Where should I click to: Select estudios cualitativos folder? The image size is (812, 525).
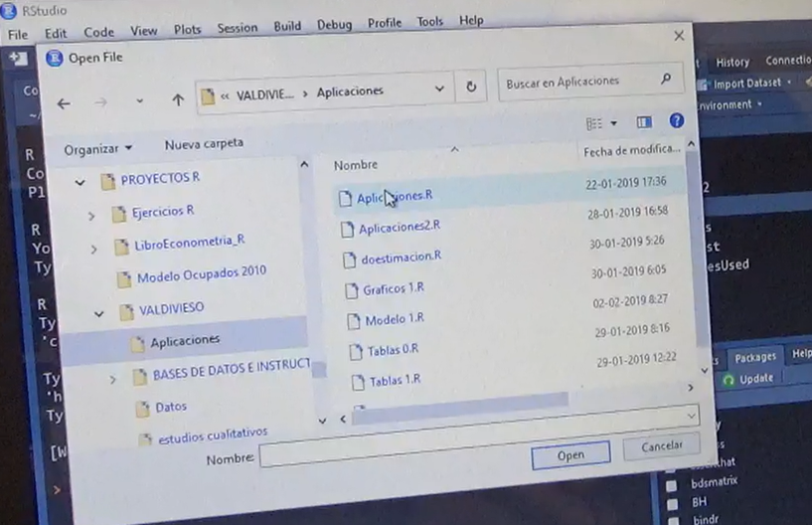click(213, 436)
